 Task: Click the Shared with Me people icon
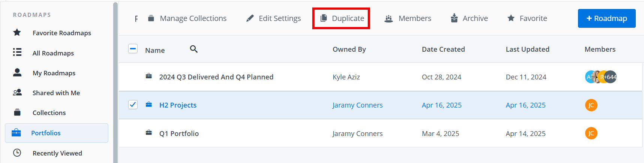17,93
